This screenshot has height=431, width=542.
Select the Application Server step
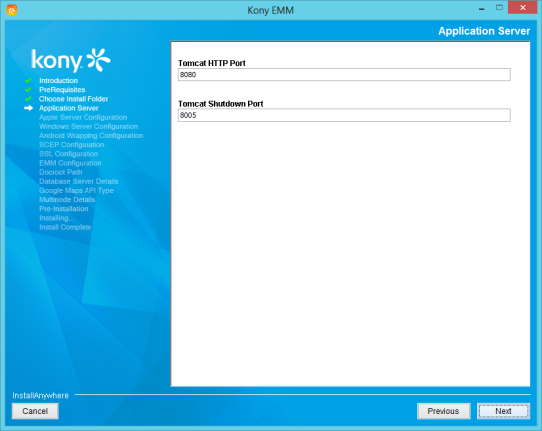click(69, 108)
